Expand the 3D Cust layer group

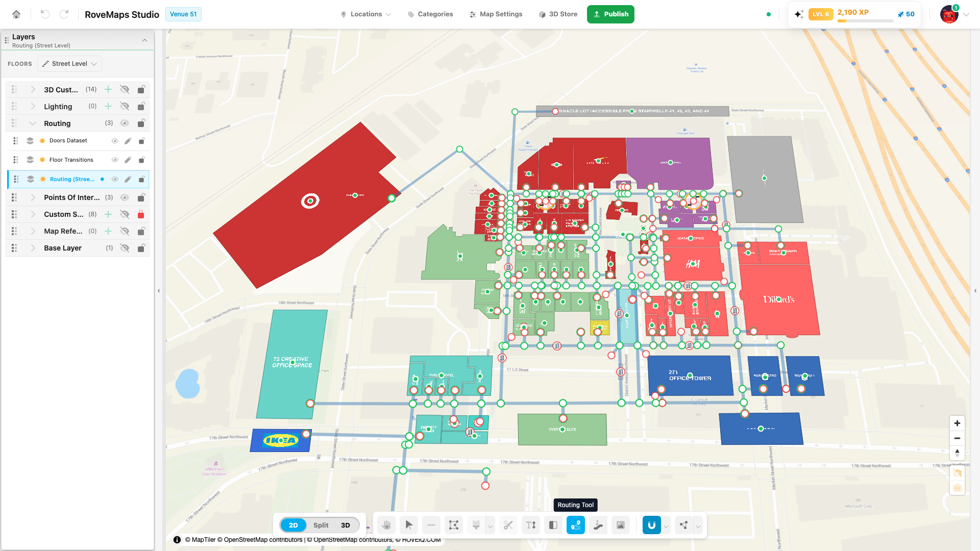pyautogui.click(x=33, y=89)
